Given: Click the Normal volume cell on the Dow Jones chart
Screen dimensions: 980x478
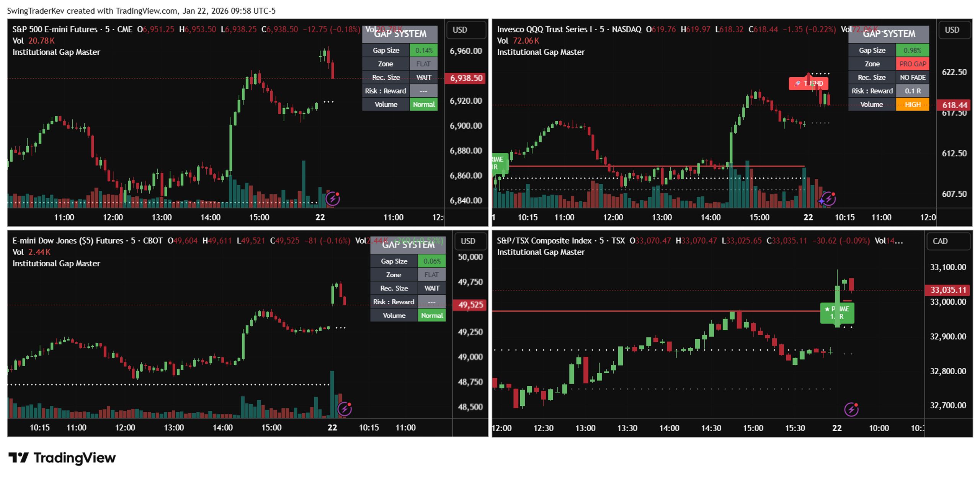Looking at the screenshot, I should click(432, 315).
